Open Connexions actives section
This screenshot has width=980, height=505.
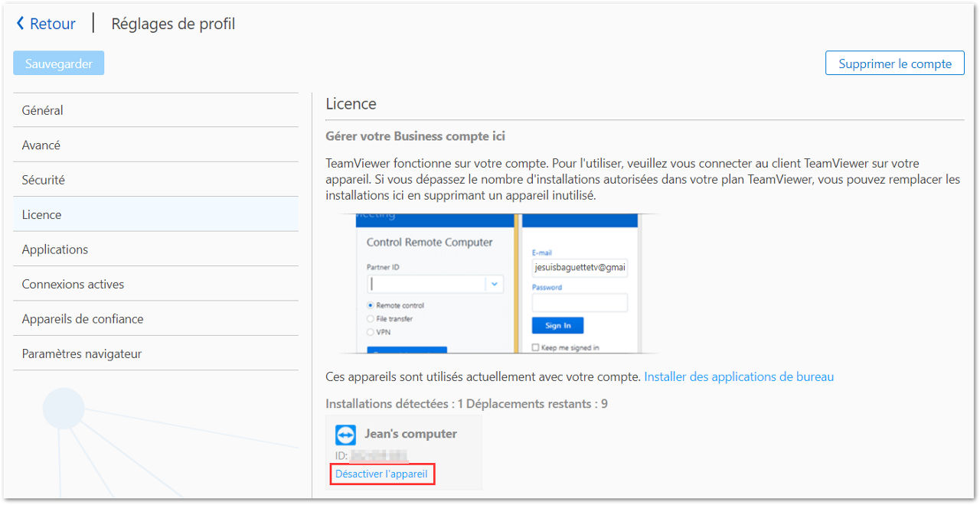155,284
